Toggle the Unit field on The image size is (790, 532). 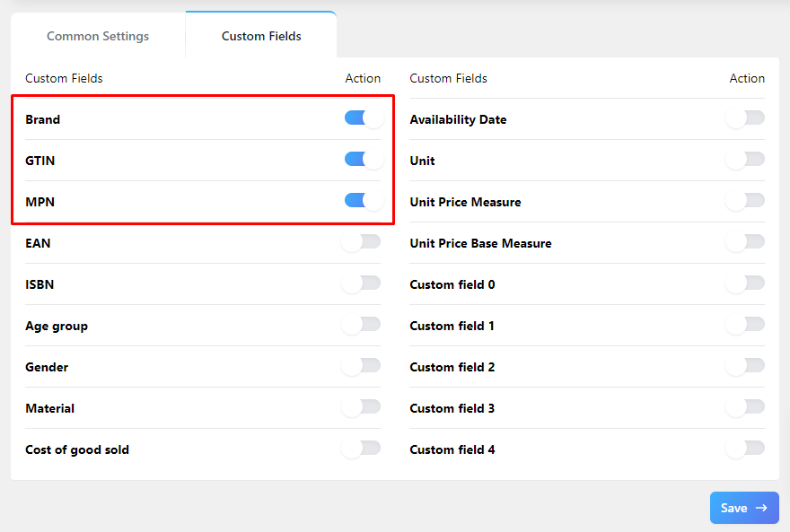pos(745,159)
